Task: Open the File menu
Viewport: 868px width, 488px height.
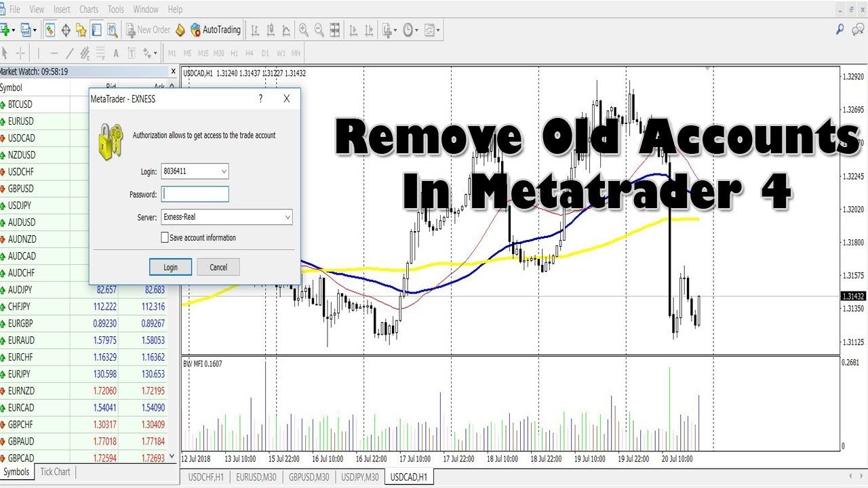Action: click(14, 9)
